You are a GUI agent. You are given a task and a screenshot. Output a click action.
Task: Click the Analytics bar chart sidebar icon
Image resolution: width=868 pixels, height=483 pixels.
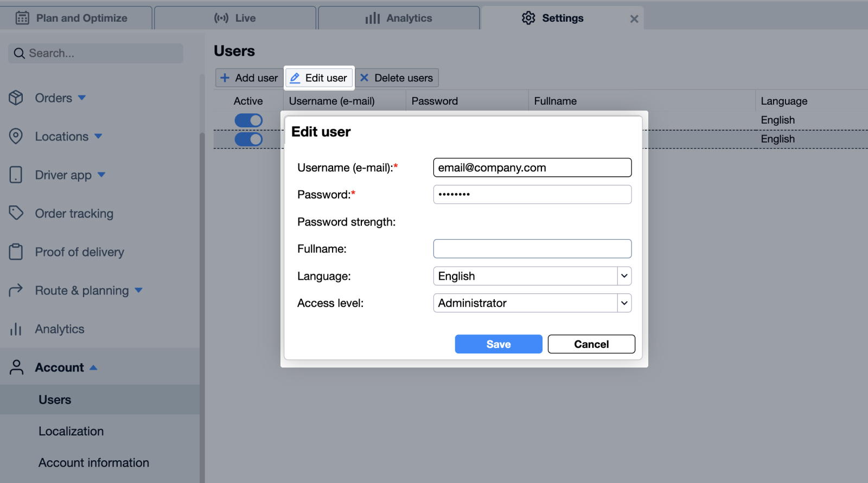click(x=16, y=329)
